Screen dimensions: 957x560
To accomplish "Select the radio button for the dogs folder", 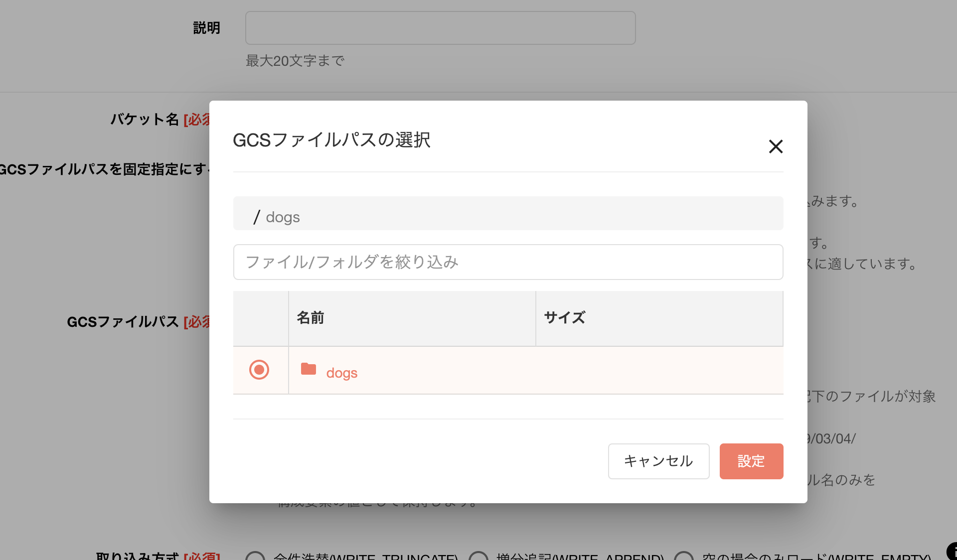I will coord(259,370).
